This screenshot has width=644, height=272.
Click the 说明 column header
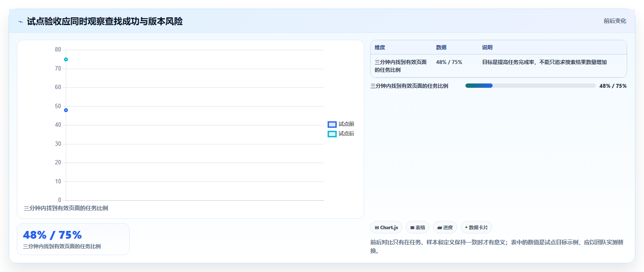click(487, 48)
